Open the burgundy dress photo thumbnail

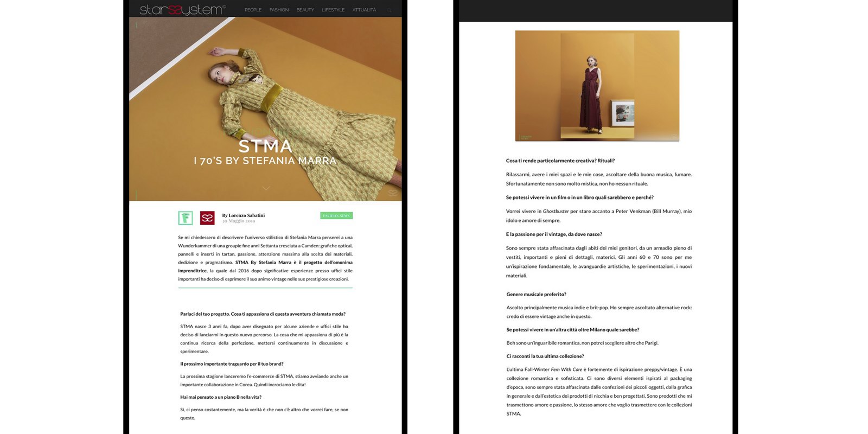point(597,86)
